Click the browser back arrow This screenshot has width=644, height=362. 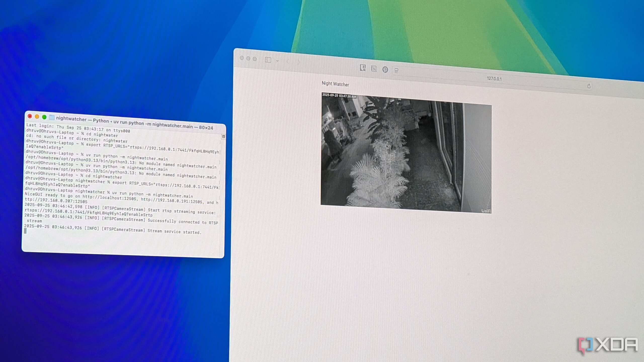[288, 61]
